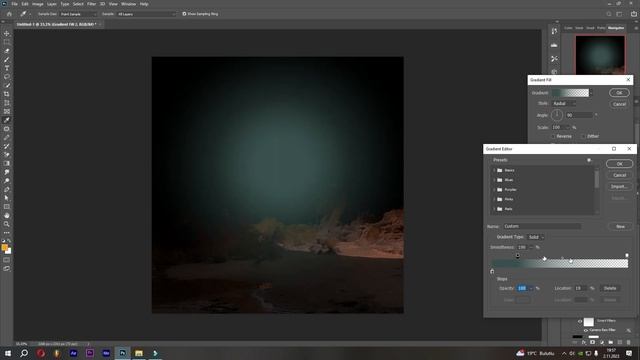Image resolution: width=640 pixels, height=360 pixels.
Task: Open the Share icon at top right
Action: coord(633,14)
